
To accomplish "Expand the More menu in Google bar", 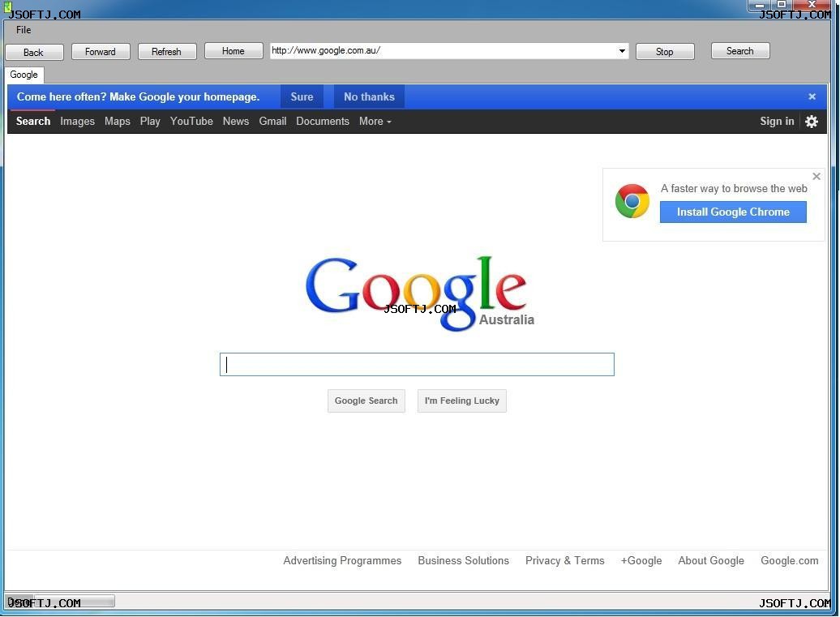I will click(x=375, y=122).
